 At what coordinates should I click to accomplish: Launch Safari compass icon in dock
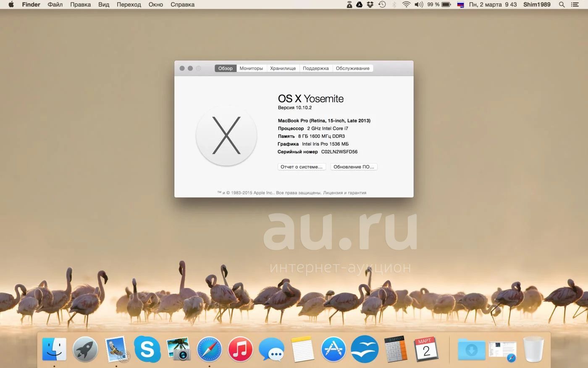[210, 349]
